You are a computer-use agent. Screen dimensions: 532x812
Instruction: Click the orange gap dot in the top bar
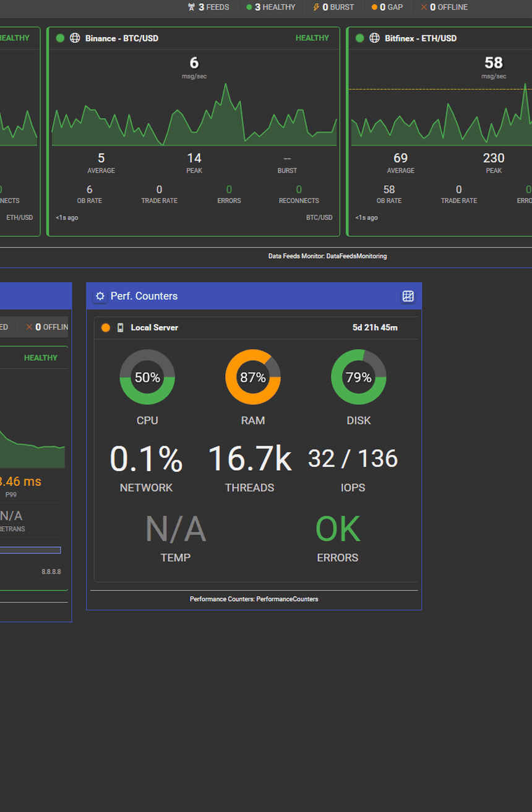[374, 7]
